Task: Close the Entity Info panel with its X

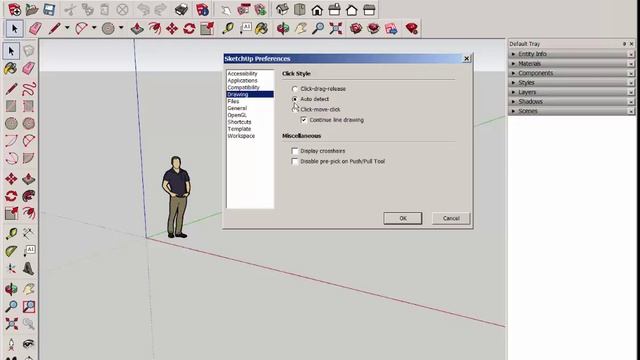Action: coord(631,54)
